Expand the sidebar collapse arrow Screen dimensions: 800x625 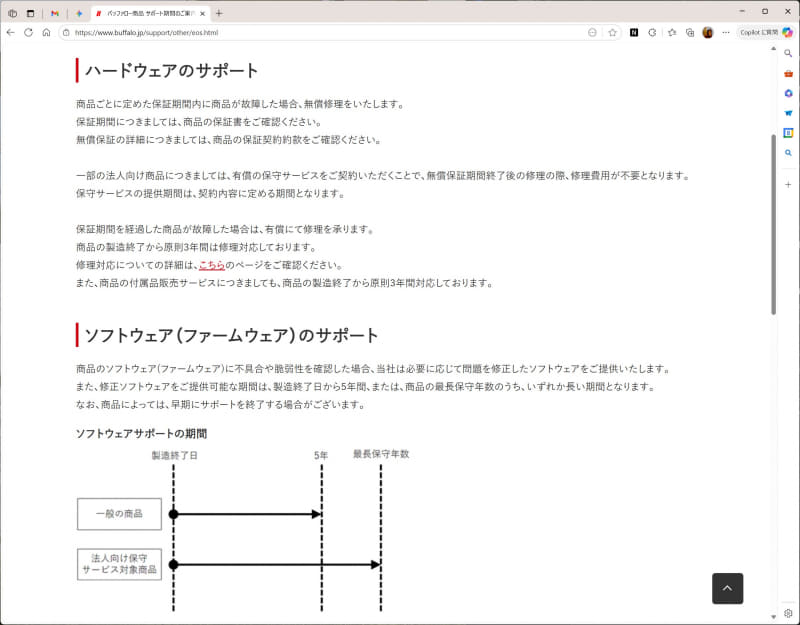pos(772,47)
